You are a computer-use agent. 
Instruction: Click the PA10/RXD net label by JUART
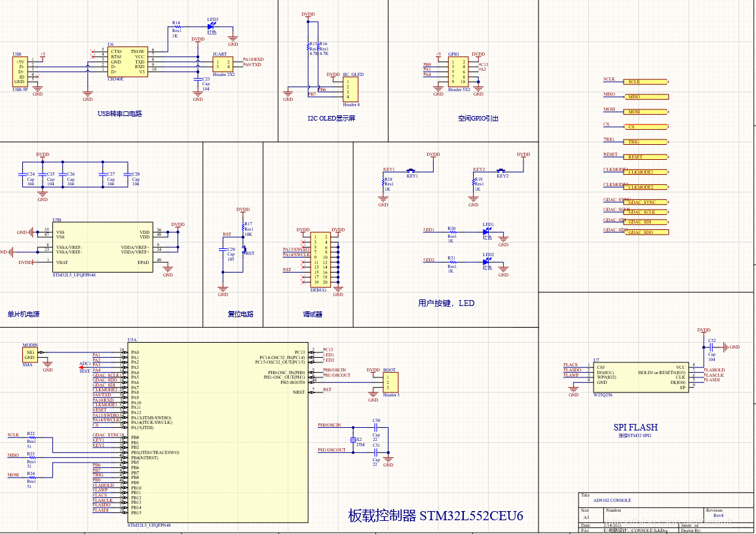pos(253,60)
